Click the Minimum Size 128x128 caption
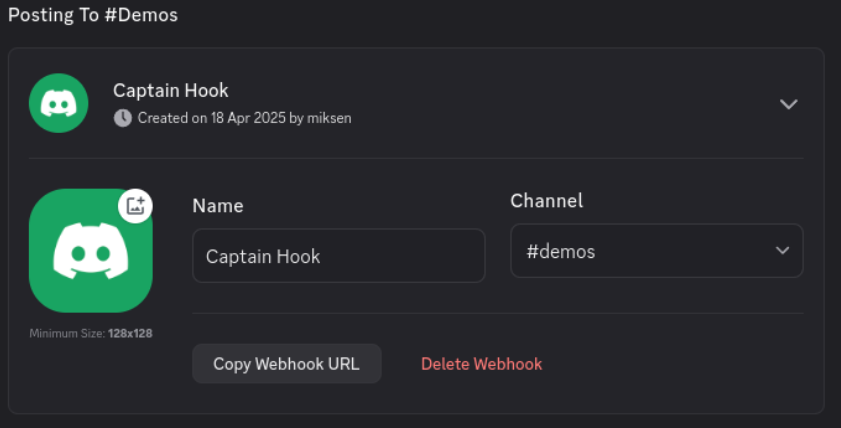Image resolution: width=841 pixels, height=428 pixels. pyautogui.click(x=91, y=334)
